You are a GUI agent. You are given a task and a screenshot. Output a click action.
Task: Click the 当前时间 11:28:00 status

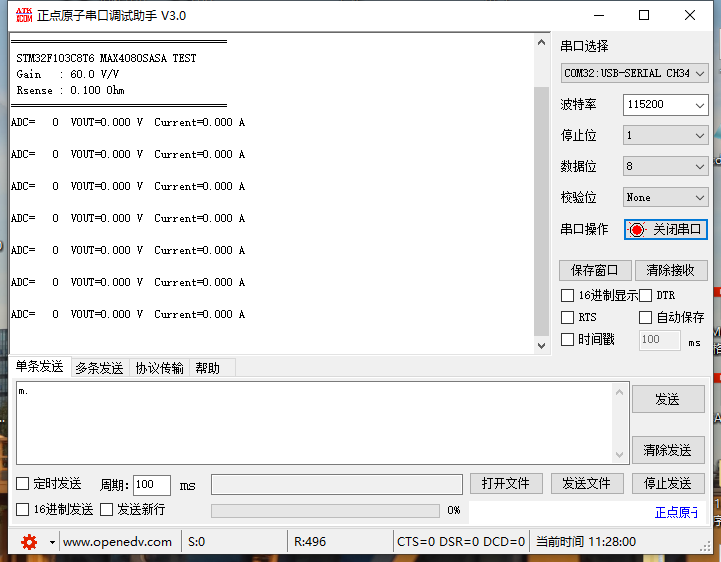tap(586, 542)
